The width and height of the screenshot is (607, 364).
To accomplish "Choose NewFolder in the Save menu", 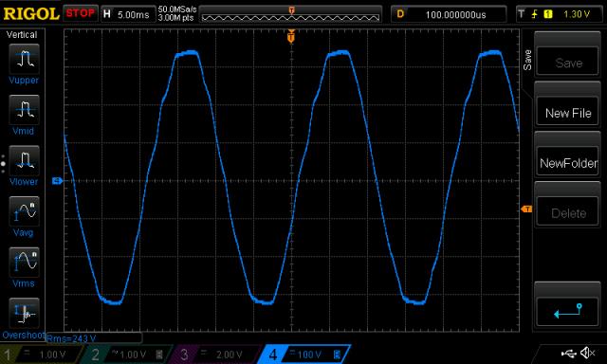I will point(567,163).
